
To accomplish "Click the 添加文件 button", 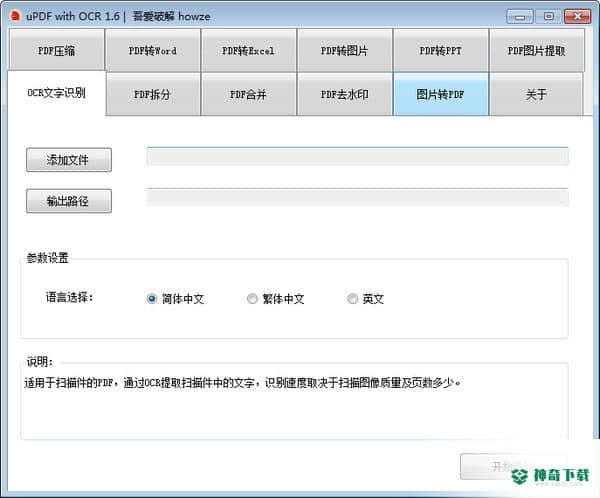I will pyautogui.click(x=69, y=160).
